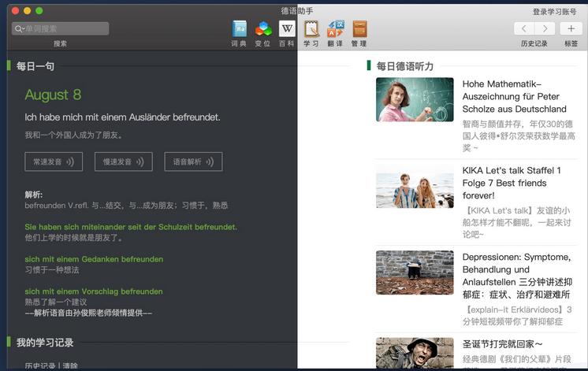
Task: Open the 变位 conjugation toolbar icon
Action: tap(262, 29)
